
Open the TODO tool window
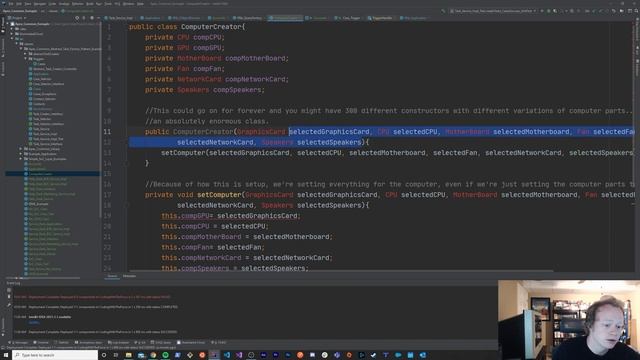[x=218, y=342]
